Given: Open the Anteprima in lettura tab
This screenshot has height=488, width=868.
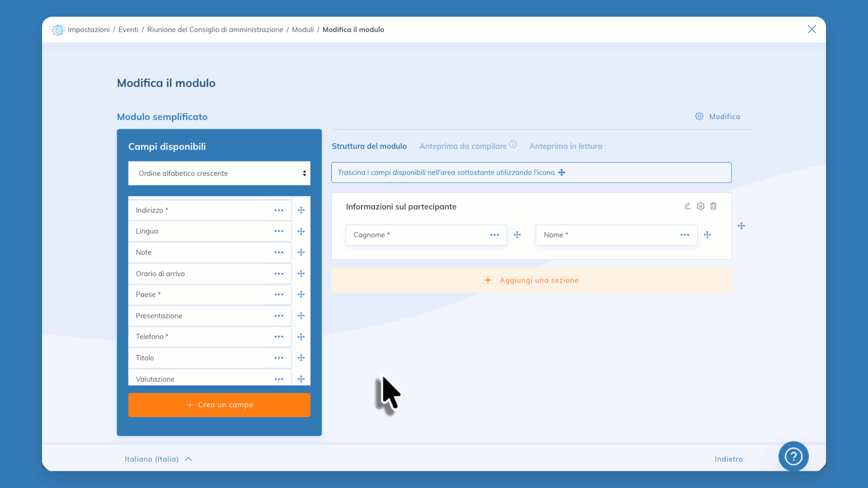Looking at the screenshot, I should 566,146.
